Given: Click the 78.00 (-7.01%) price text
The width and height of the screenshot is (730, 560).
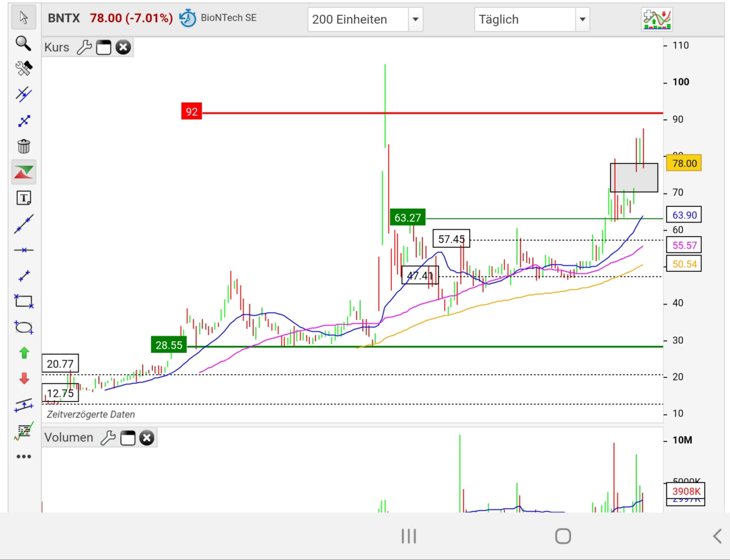Looking at the screenshot, I should pos(131,18).
